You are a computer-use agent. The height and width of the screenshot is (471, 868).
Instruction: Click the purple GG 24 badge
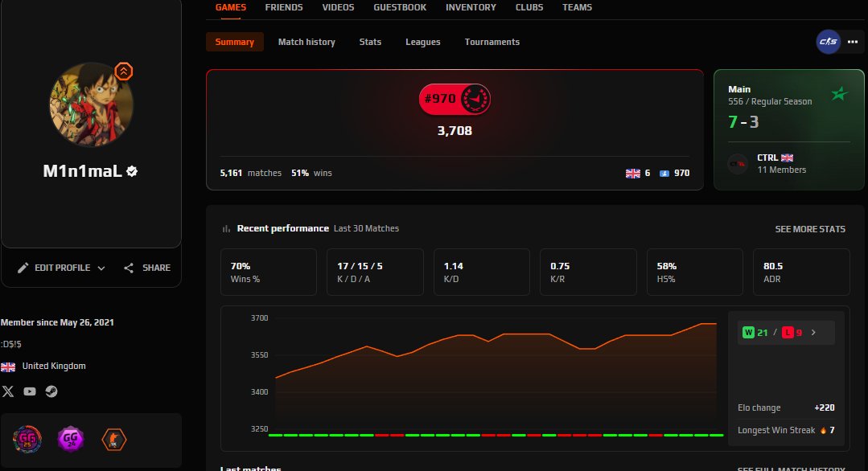70,440
